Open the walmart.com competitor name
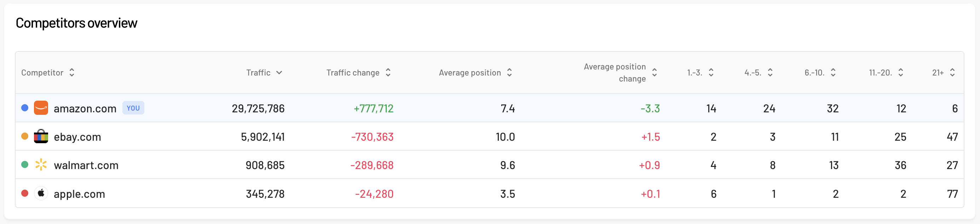 [x=86, y=165]
